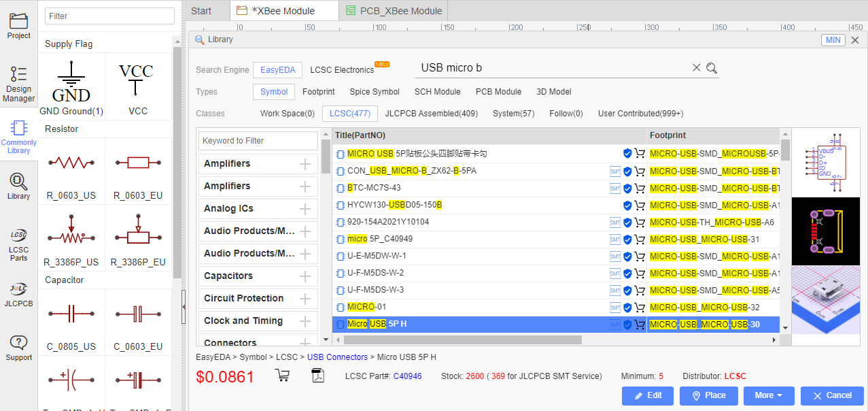Click the MIN button
The image size is (868, 411).
833,40
